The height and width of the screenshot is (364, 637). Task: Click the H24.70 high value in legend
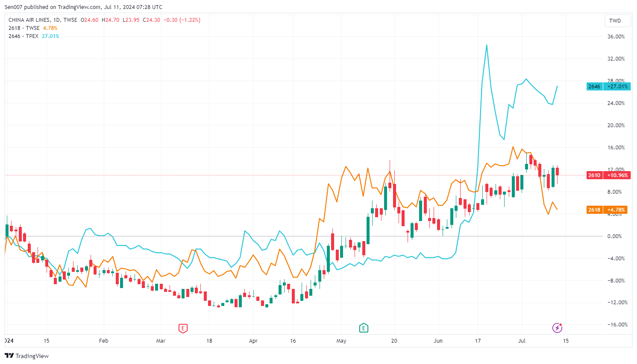[111, 20]
